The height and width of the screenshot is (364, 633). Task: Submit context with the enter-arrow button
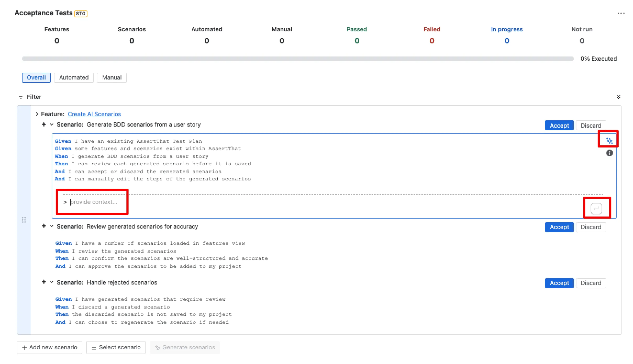pyautogui.click(x=596, y=208)
